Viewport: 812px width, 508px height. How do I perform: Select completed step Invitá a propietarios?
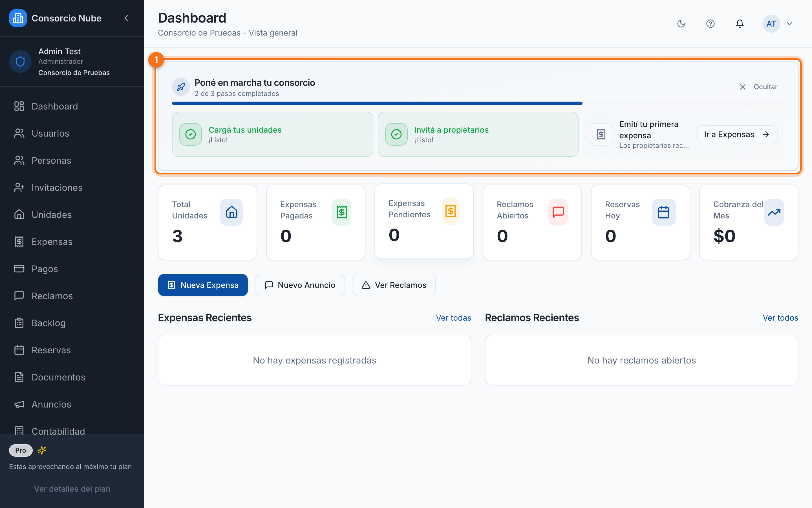click(478, 134)
